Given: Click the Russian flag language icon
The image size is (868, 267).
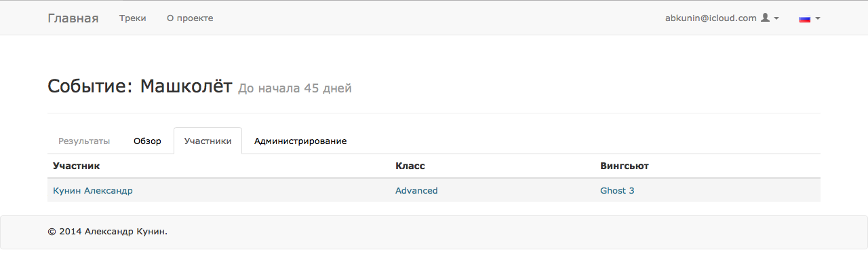Looking at the screenshot, I should (805, 19).
